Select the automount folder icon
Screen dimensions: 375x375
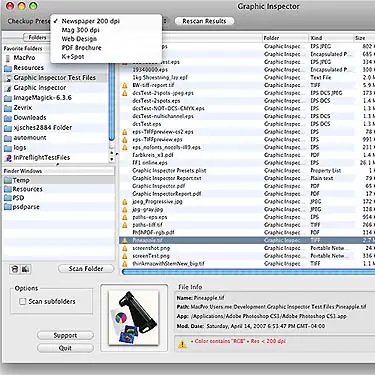pos(8,138)
